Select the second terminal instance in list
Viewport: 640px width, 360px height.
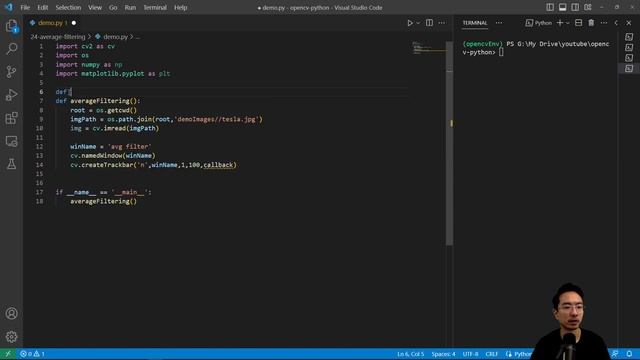click(x=629, y=47)
